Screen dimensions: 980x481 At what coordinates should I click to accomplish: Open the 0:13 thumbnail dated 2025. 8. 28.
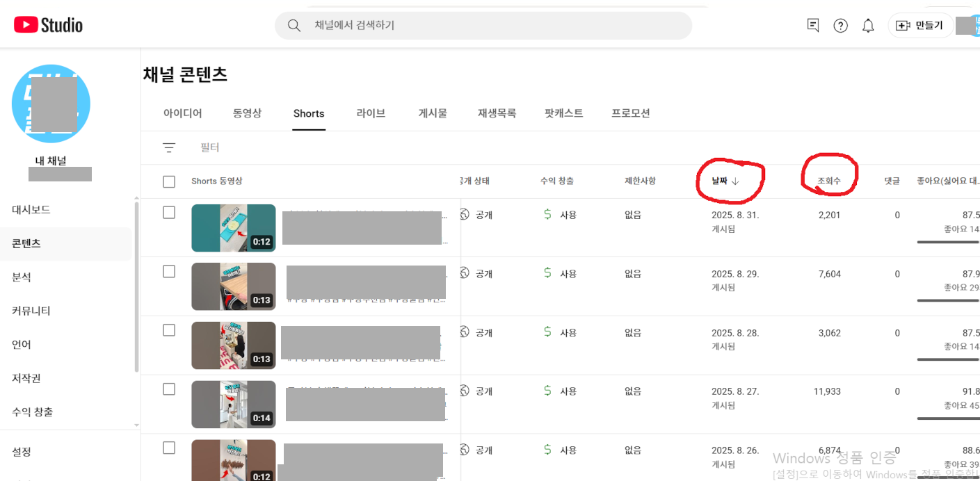tap(234, 345)
